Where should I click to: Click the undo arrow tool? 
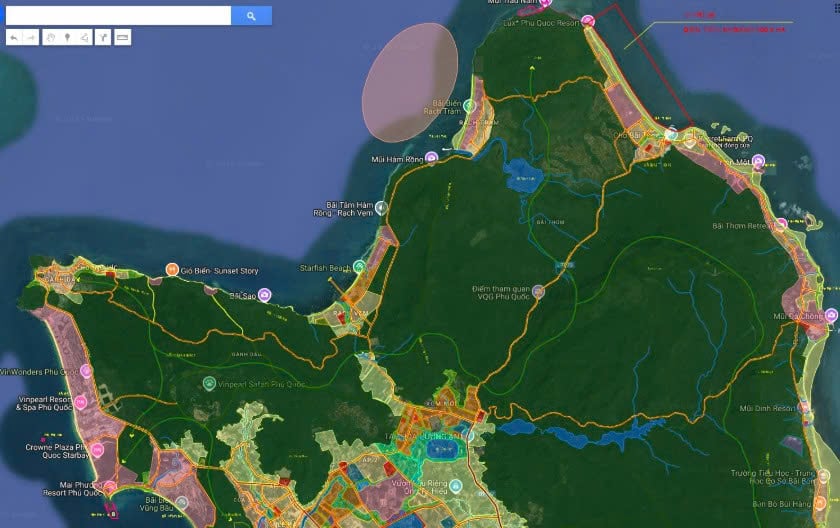click(x=13, y=38)
